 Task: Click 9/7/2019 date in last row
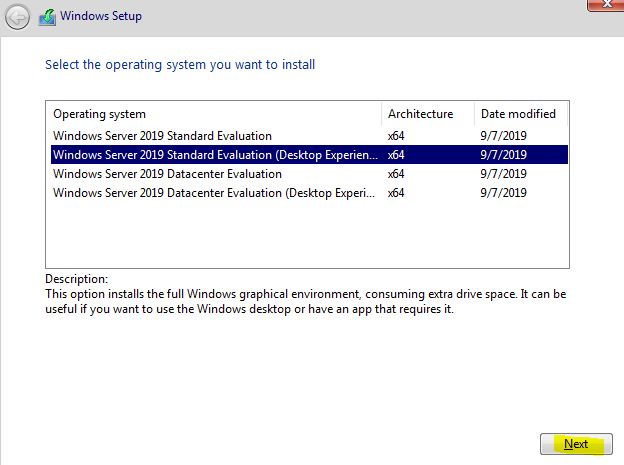click(x=503, y=193)
